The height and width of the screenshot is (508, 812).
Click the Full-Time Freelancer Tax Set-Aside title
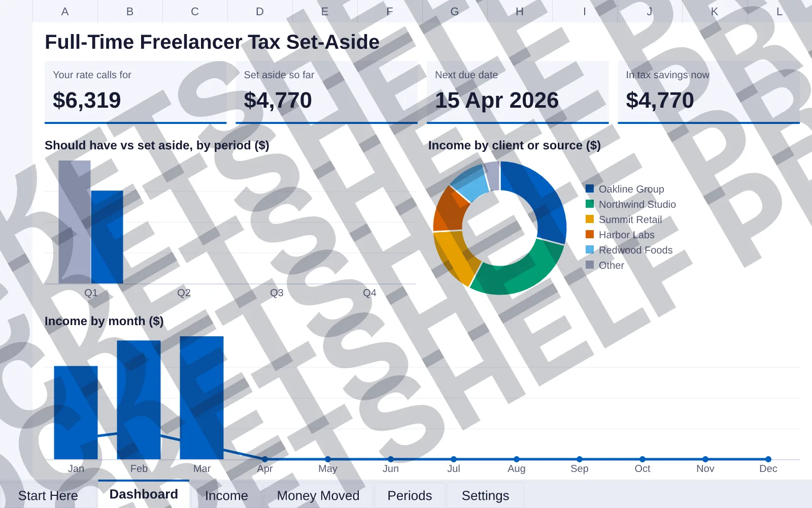pyautogui.click(x=212, y=42)
